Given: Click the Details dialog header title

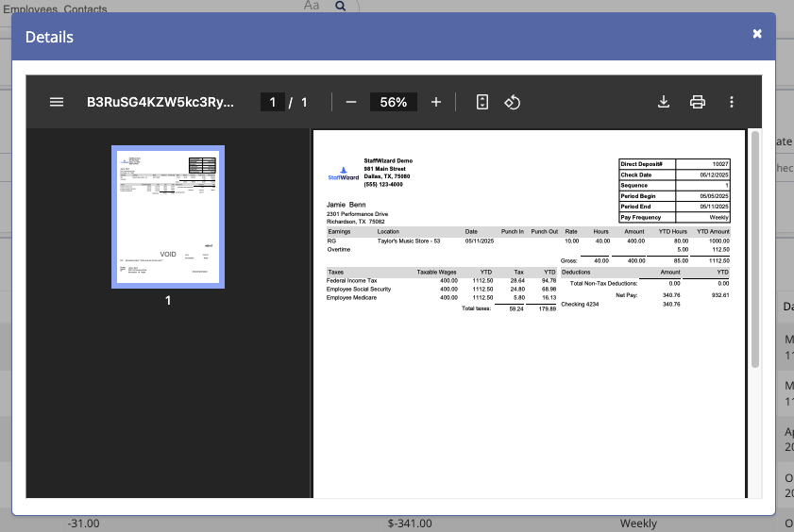Looking at the screenshot, I should 49,38.
